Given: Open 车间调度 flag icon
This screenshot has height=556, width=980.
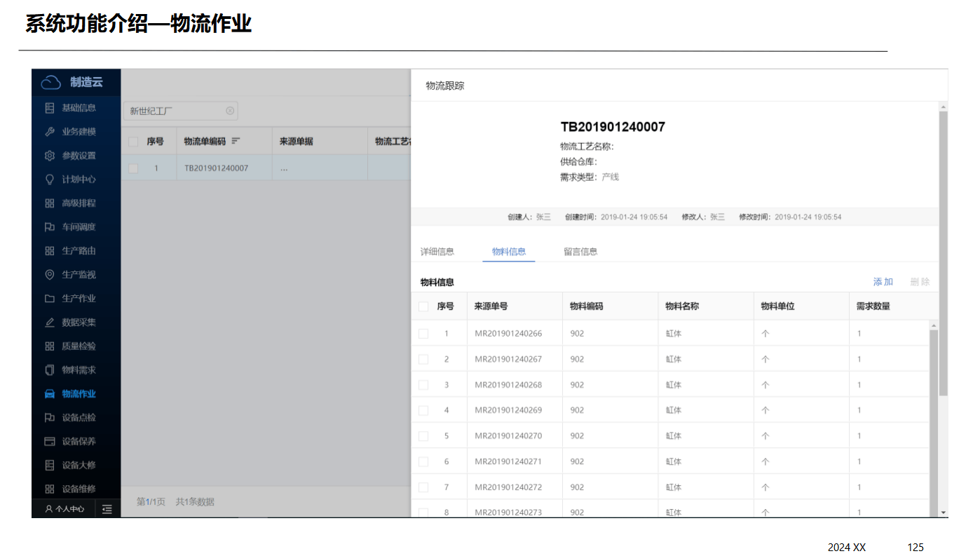Looking at the screenshot, I should [49, 227].
